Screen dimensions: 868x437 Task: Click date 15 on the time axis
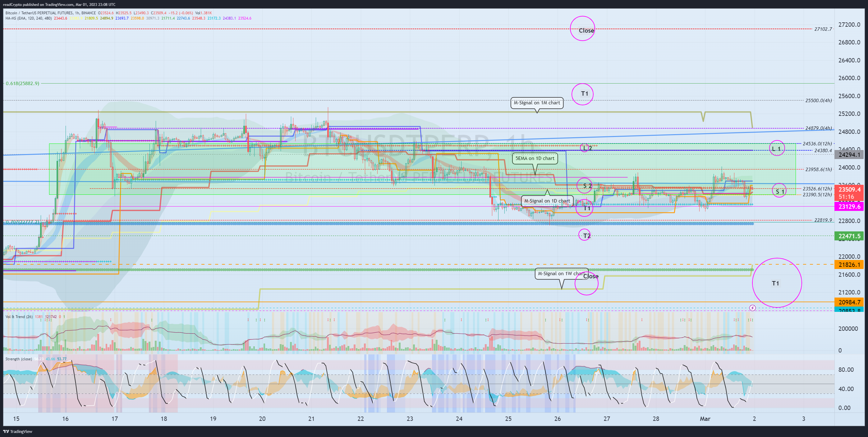point(16,419)
